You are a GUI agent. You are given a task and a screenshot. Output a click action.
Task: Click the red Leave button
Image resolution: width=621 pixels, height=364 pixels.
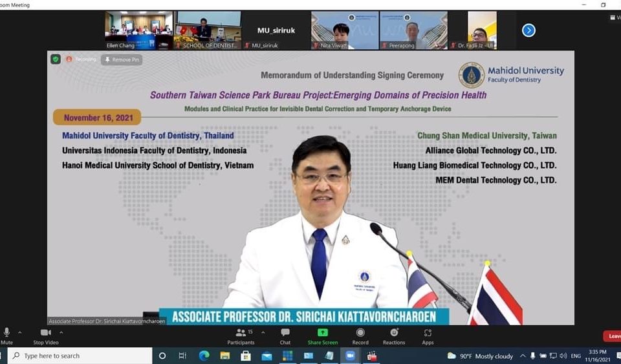point(612,336)
